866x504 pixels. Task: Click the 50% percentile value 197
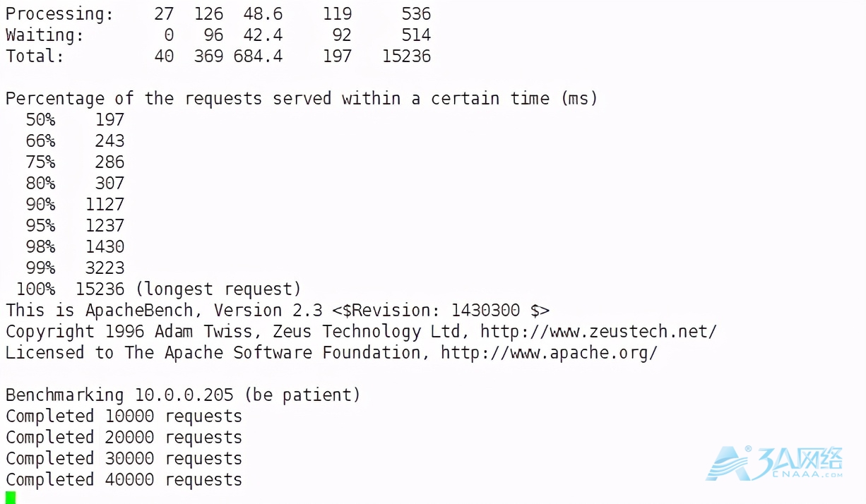(x=109, y=120)
